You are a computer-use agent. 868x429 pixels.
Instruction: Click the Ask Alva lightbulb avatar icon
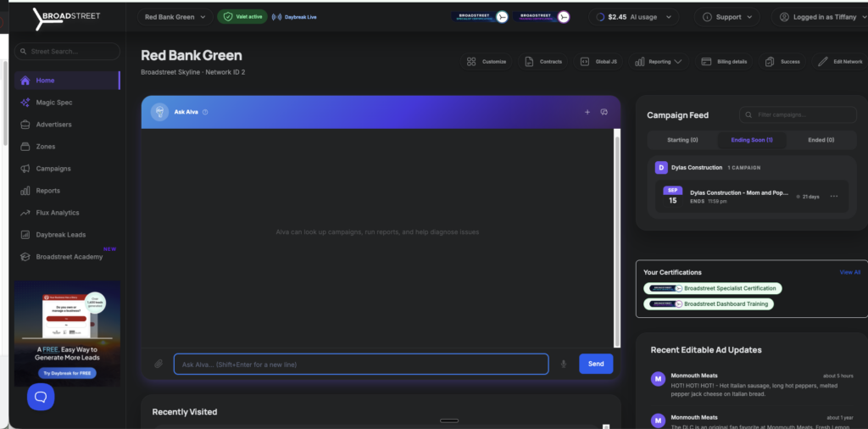(159, 112)
